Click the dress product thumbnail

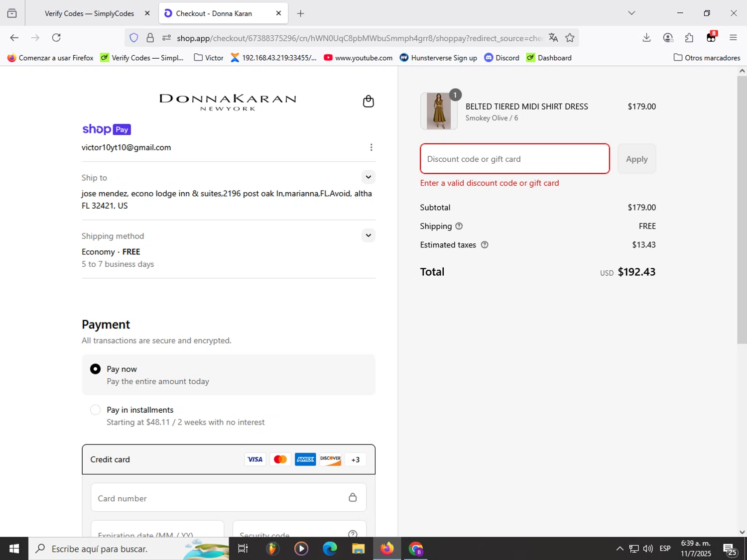[439, 111]
